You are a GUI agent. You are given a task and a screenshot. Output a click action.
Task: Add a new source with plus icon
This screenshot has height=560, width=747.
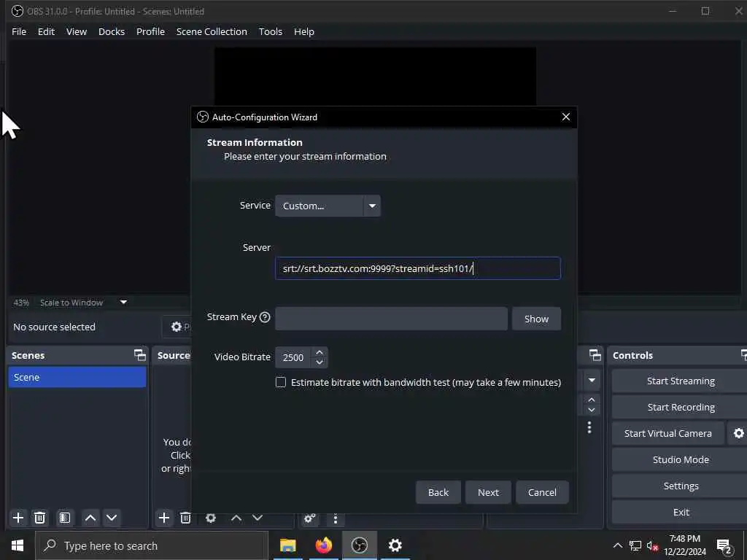[x=164, y=518]
